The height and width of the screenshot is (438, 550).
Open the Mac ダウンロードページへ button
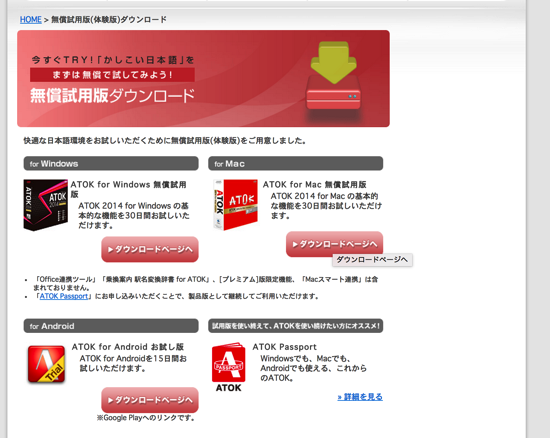coord(334,244)
